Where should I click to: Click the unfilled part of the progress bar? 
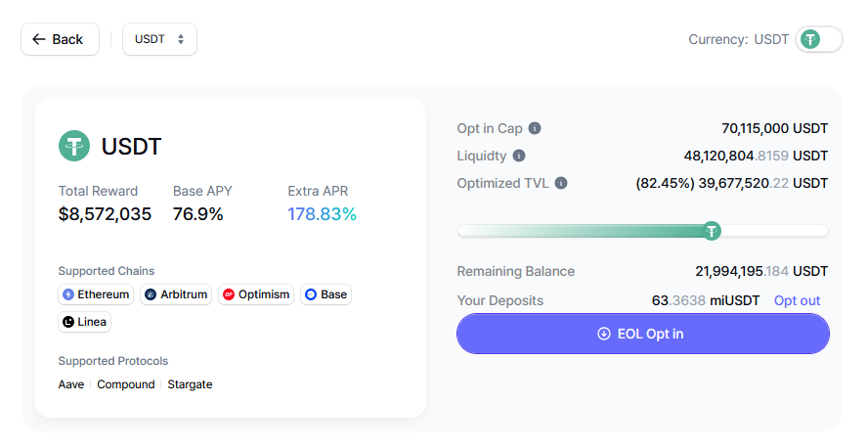[774, 231]
